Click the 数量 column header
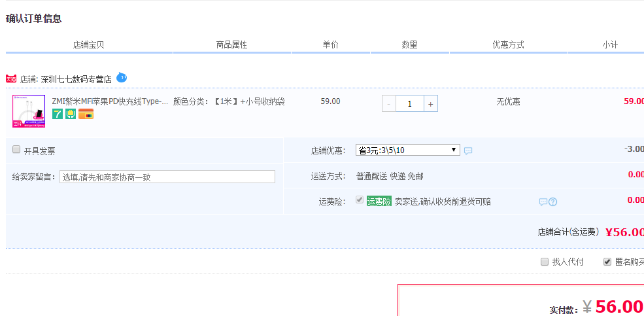The height and width of the screenshot is (316, 644). [x=409, y=44]
